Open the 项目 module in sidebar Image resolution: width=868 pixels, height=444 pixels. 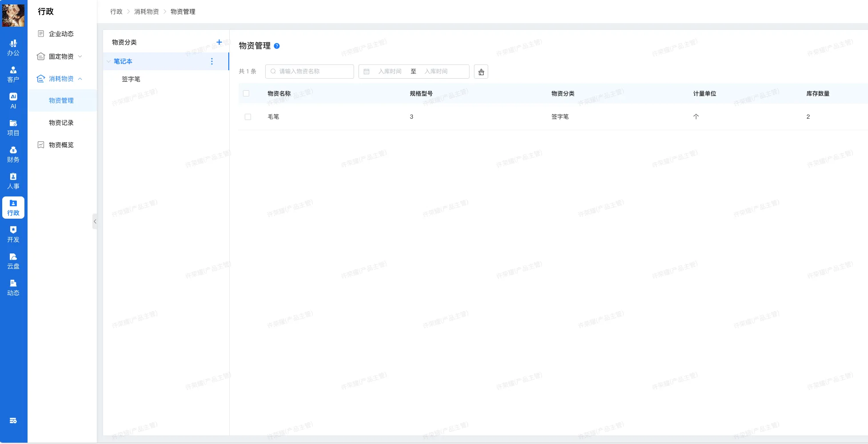point(13,128)
